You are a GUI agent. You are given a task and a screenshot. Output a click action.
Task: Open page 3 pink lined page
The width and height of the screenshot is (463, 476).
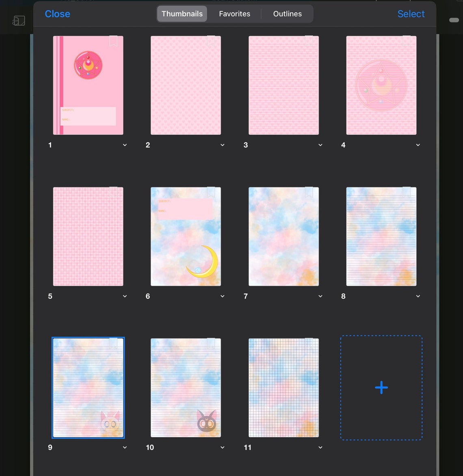tap(283, 85)
